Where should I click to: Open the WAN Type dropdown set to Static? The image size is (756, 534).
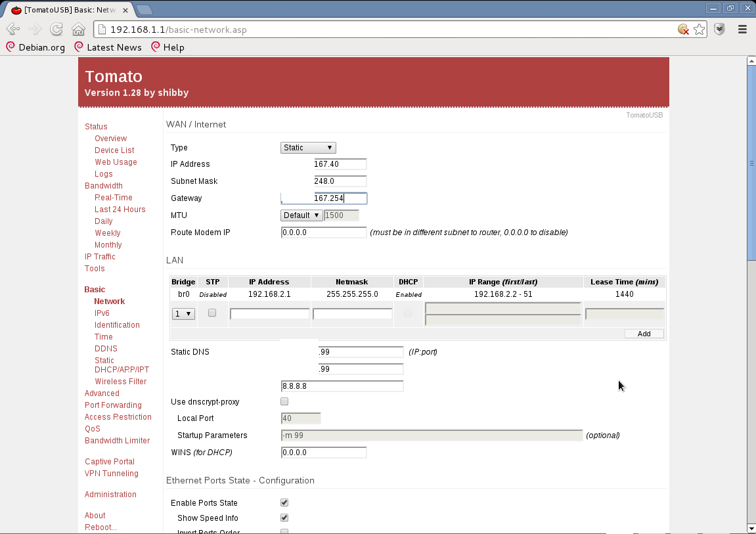tap(308, 148)
